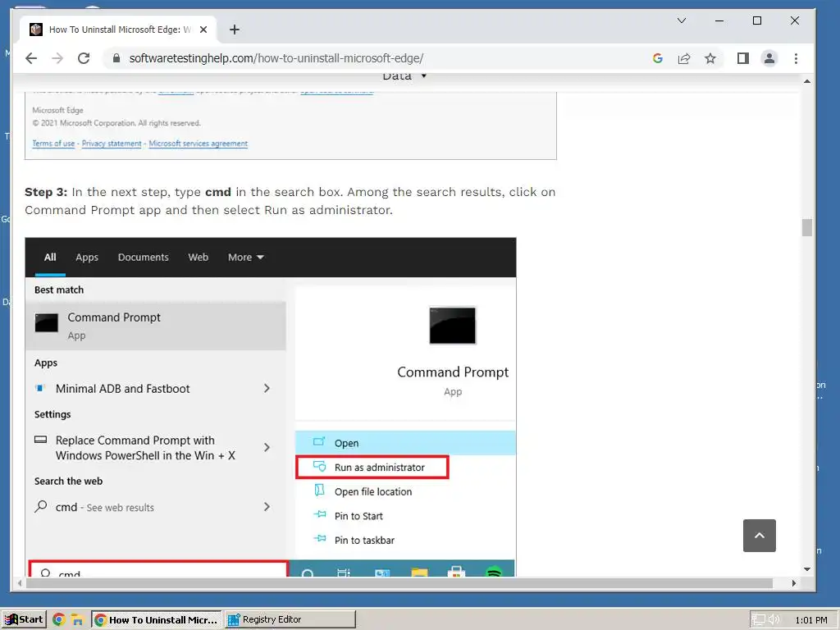The width and height of the screenshot is (840, 630).
Task: Switch to Registry Editor taskbar button
Action: point(290,619)
